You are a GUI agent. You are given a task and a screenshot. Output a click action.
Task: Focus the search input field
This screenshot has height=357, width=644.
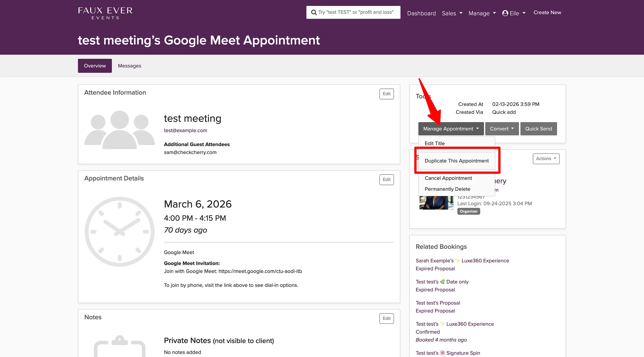(x=353, y=12)
